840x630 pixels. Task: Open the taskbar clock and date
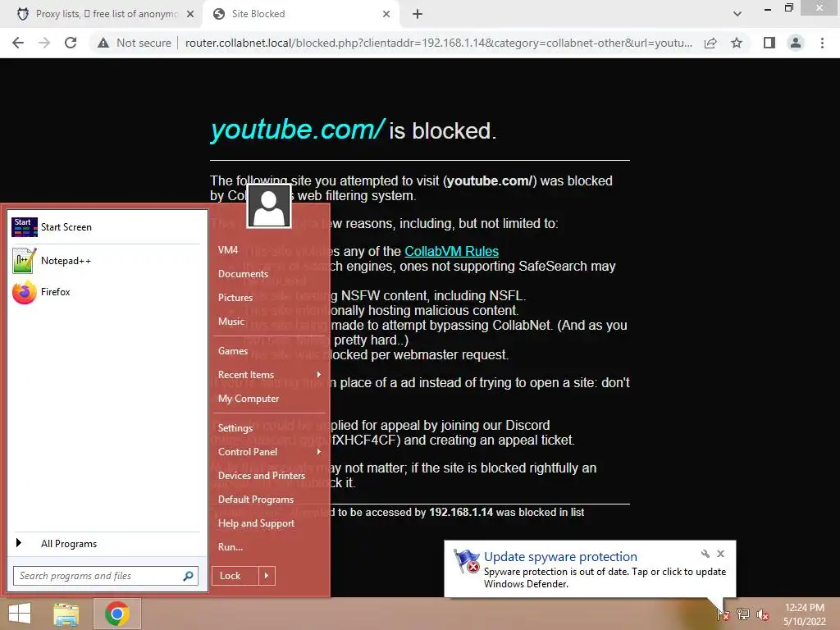805,614
